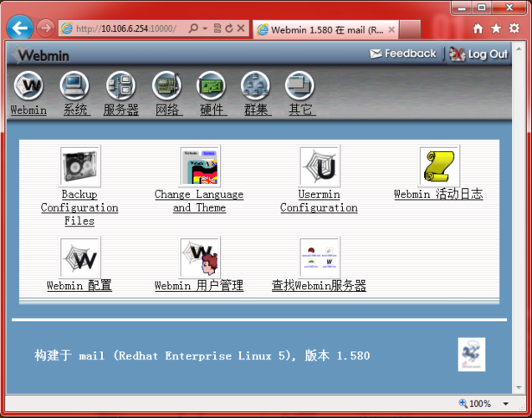The width and height of the screenshot is (532, 418).
Task: Click the browser forward arrow
Action: click(45, 28)
